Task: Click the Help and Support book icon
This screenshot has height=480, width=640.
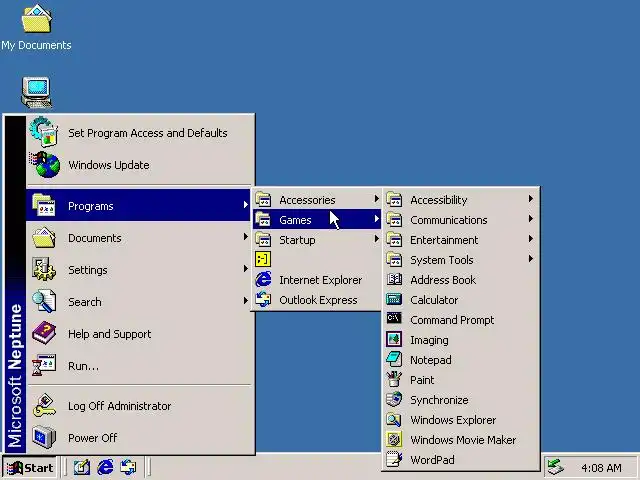Action: (x=44, y=333)
